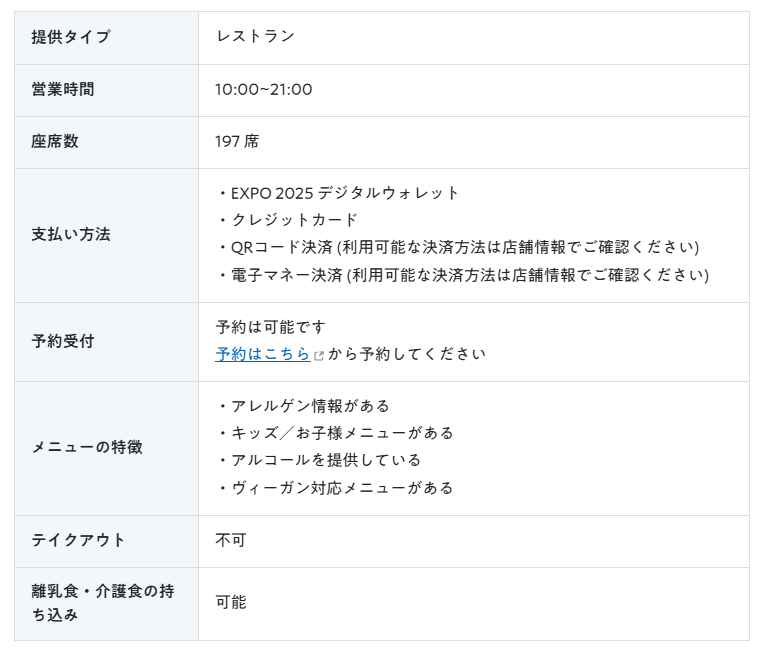The height and width of the screenshot is (660, 762).
Task: Select the 提供タイプ header cell
Action: coord(106,38)
